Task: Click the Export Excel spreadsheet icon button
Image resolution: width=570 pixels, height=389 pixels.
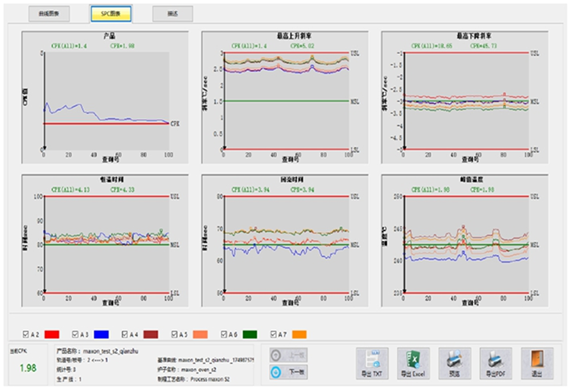Action: 413,363
